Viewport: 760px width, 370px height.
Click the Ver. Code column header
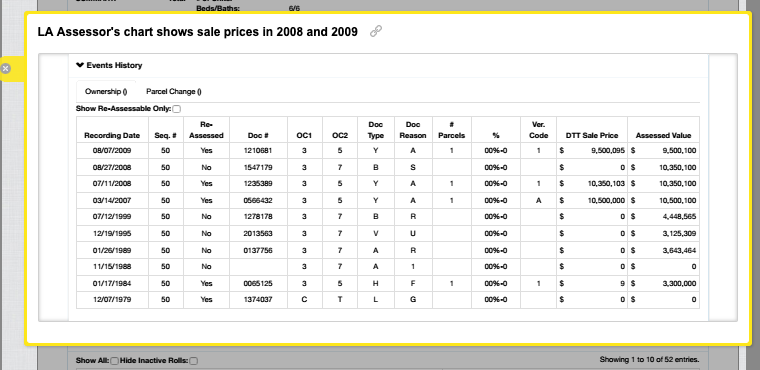538,130
